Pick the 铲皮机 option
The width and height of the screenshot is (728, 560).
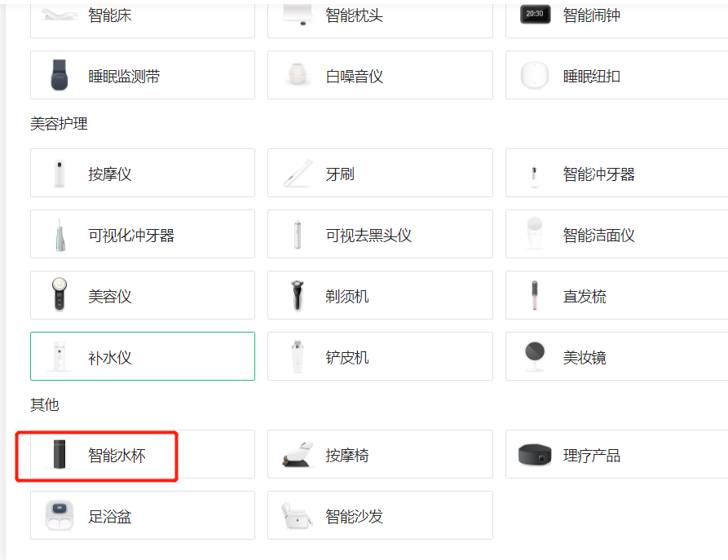pyautogui.click(x=380, y=356)
